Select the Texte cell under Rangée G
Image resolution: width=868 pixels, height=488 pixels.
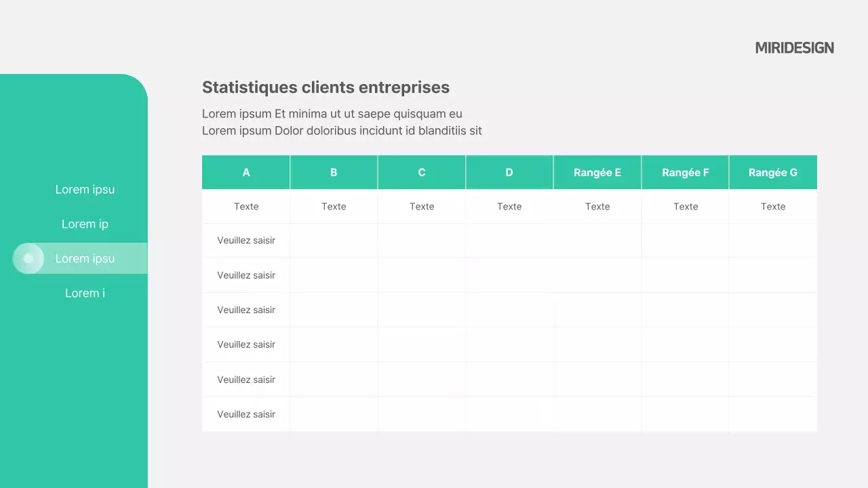773,206
